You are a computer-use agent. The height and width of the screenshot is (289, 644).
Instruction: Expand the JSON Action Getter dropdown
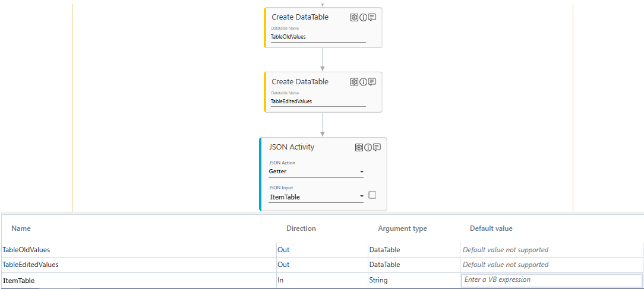point(361,172)
